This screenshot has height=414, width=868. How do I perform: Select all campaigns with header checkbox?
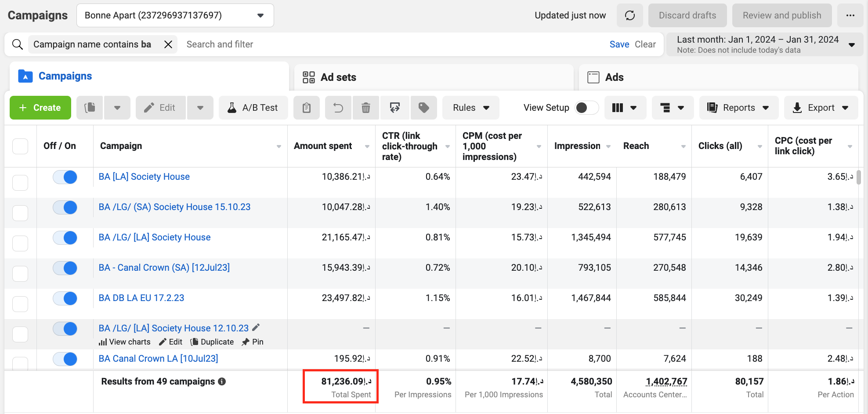tap(20, 146)
